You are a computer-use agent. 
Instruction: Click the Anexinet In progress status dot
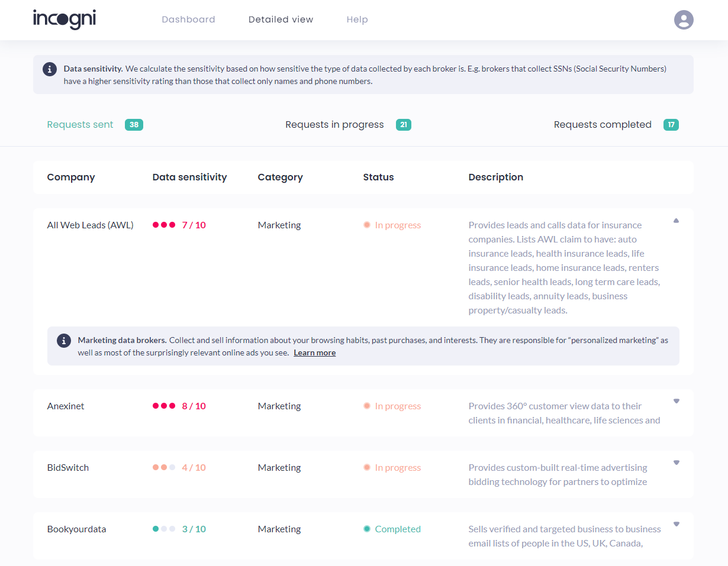pos(367,406)
